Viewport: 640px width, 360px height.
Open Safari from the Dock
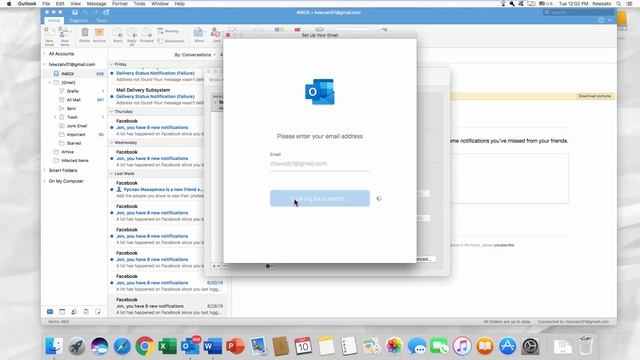tap(122, 347)
